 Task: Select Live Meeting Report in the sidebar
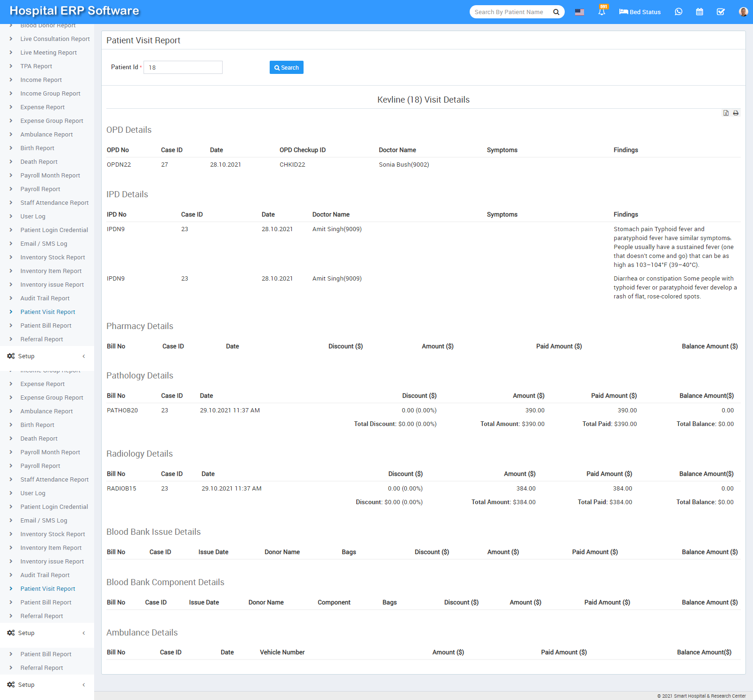coord(48,53)
